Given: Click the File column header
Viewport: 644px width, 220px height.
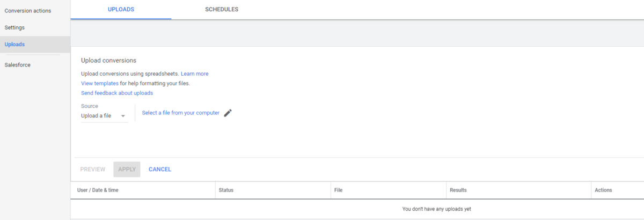Looking at the screenshot, I should pos(338,190).
